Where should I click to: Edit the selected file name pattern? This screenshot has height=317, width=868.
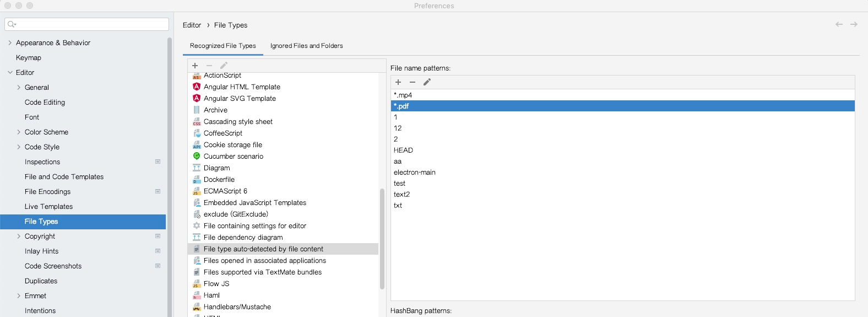[x=427, y=82]
